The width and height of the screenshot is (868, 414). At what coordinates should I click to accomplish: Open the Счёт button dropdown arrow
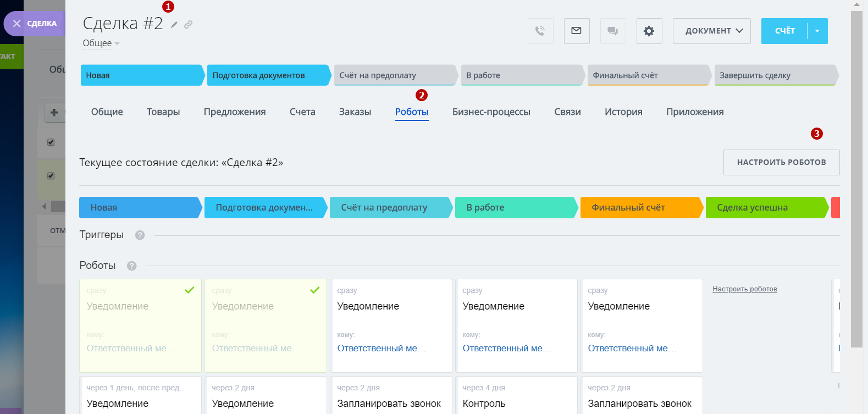(x=817, y=31)
